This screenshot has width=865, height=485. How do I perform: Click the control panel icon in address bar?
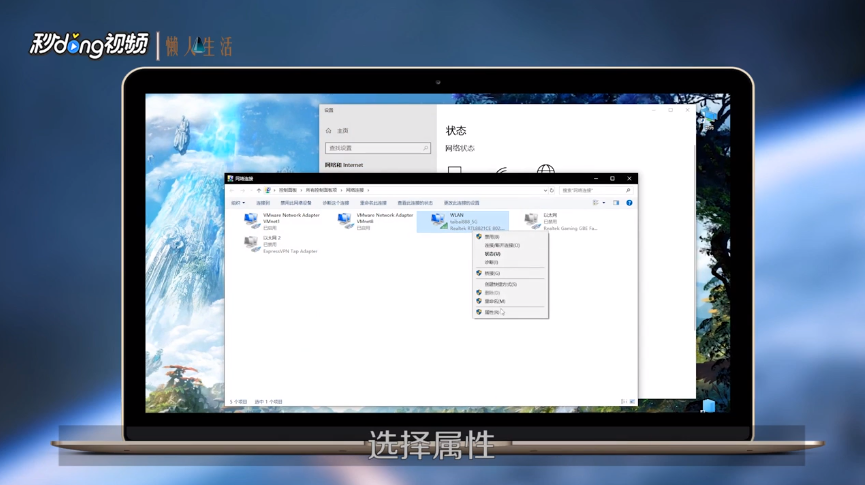click(268, 190)
